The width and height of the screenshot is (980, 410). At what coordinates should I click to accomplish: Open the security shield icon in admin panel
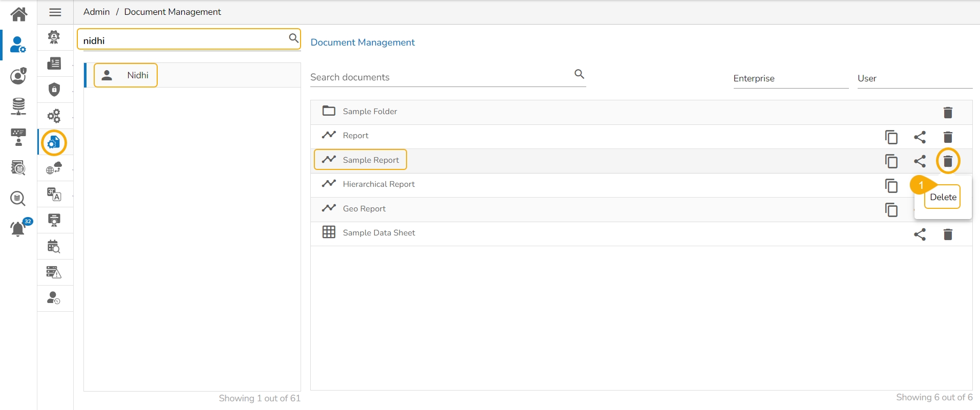click(54, 90)
